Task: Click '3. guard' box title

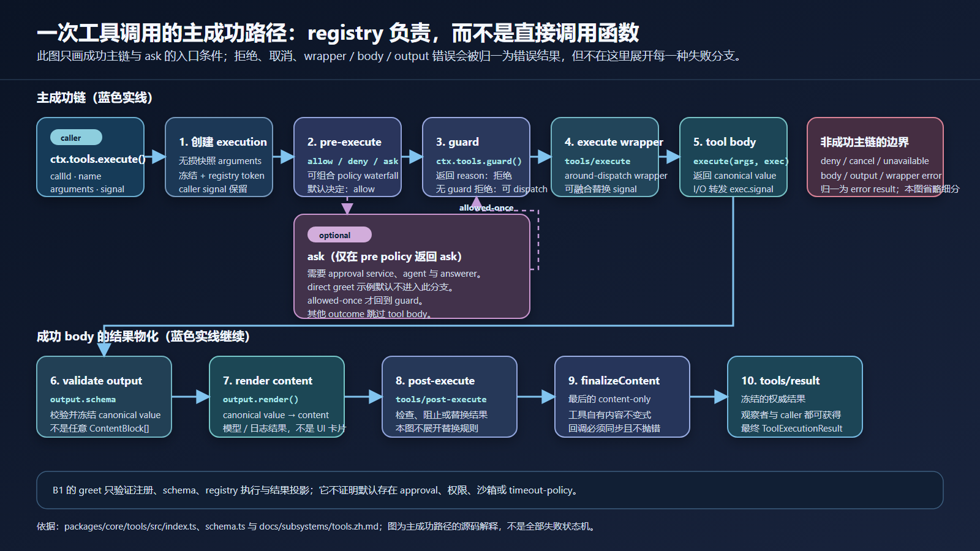Action: tap(458, 142)
